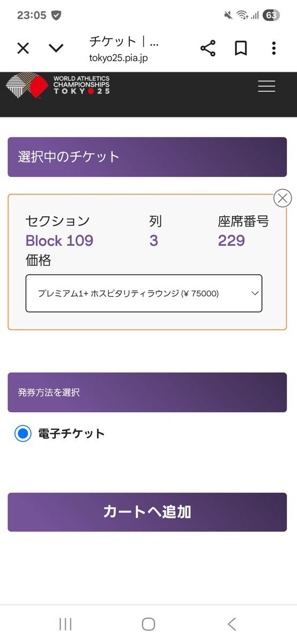This screenshot has width=297, height=644.
Task: Select the 電子チケット radio button
Action: [x=23, y=434]
